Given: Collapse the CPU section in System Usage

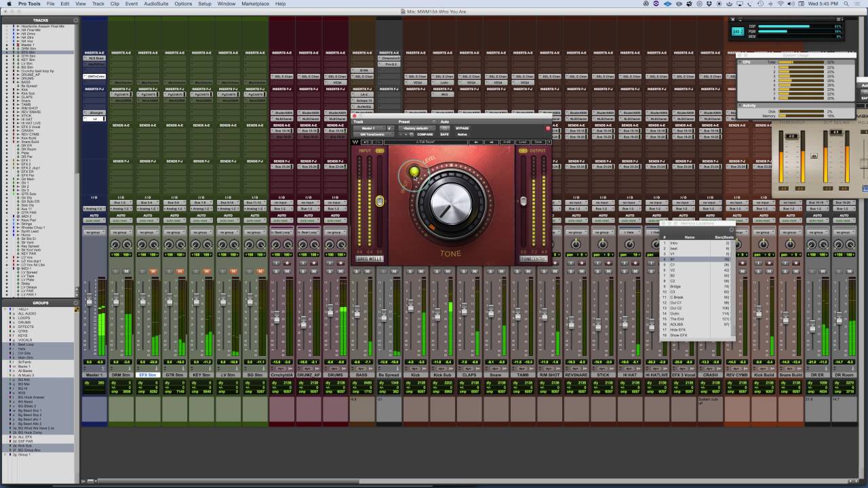Looking at the screenshot, I should point(741,62).
